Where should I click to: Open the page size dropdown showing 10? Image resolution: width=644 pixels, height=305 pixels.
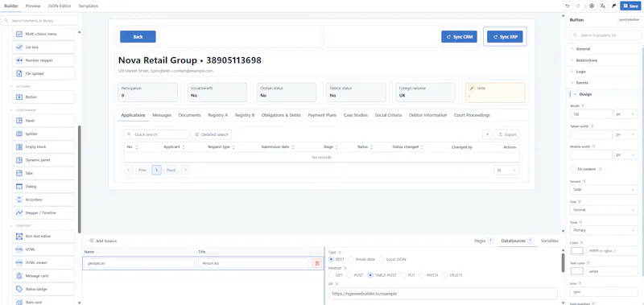pyautogui.click(x=506, y=170)
